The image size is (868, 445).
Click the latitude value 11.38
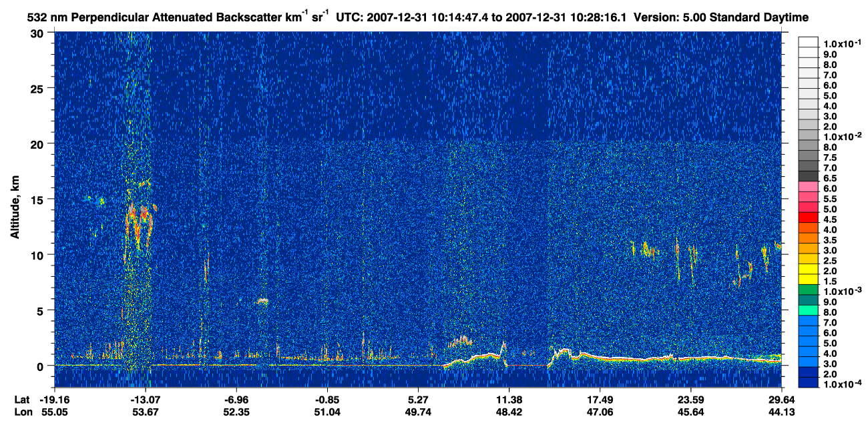(509, 400)
